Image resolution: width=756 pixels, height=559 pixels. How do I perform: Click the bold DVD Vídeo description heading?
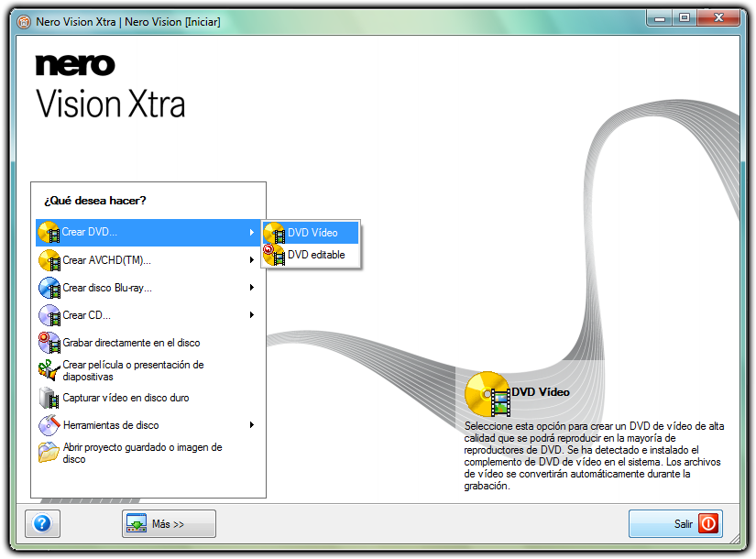[541, 392]
